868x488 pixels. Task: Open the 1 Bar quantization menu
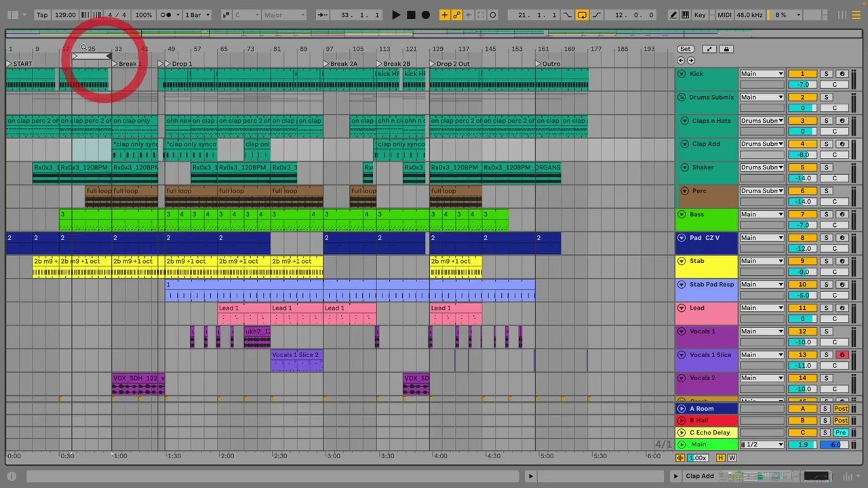click(197, 15)
